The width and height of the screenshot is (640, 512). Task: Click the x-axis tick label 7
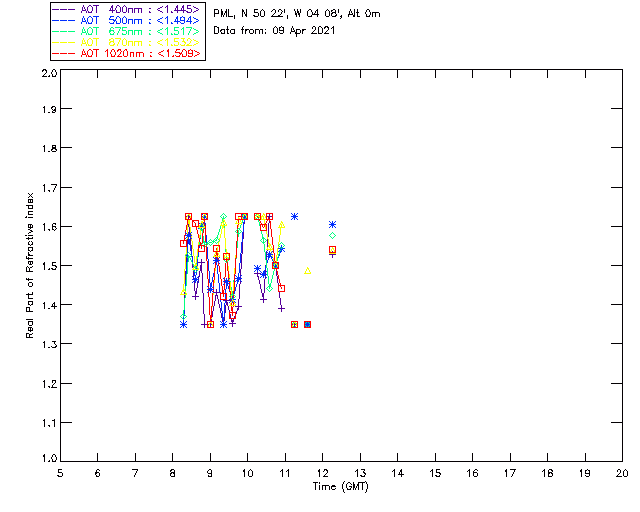(135, 473)
